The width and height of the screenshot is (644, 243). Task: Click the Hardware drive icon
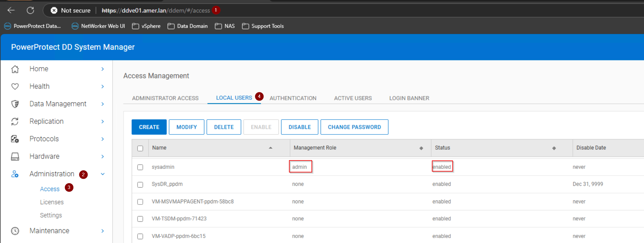[x=15, y=157]
